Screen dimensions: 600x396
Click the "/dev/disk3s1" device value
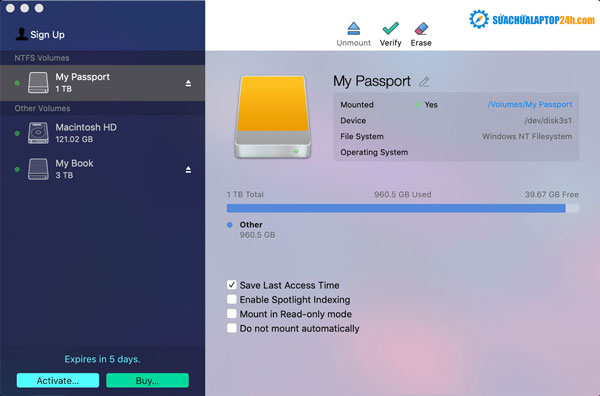(548, 121)
